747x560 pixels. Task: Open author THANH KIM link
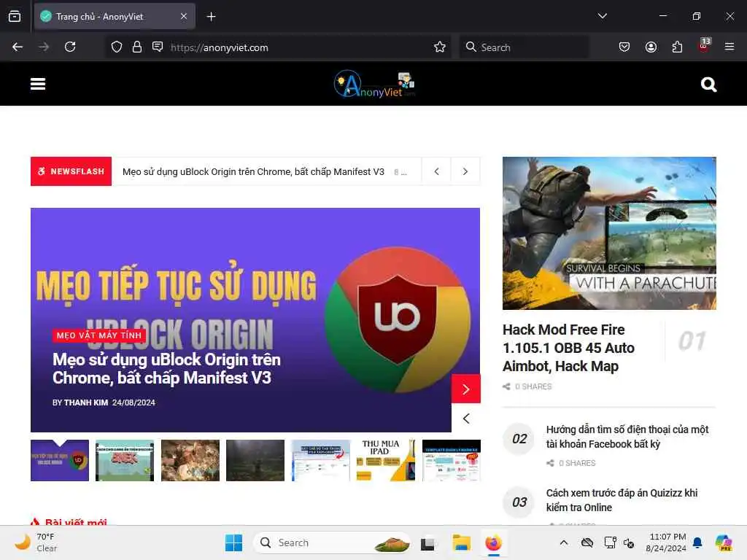pos(86,402)
